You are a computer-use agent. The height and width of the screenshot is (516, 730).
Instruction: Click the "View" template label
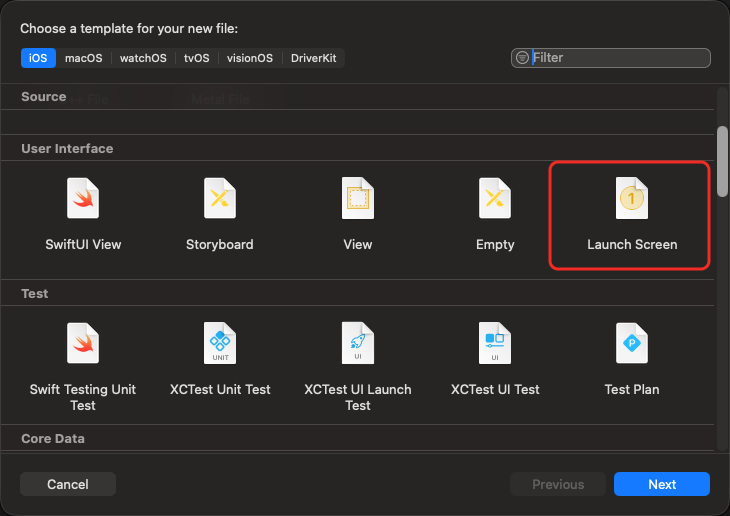(x=358, y=244)
